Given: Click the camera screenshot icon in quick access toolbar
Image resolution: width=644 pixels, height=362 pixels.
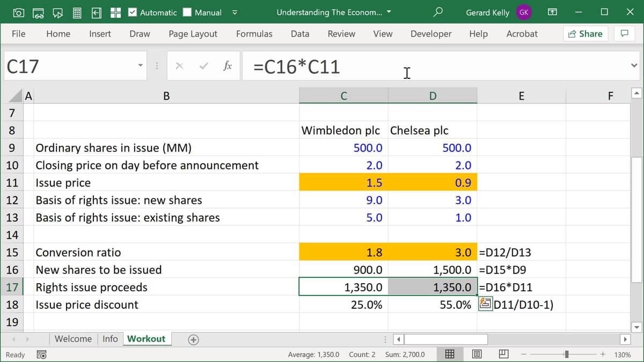Looking at the screenshot, I should click(18, 12).
